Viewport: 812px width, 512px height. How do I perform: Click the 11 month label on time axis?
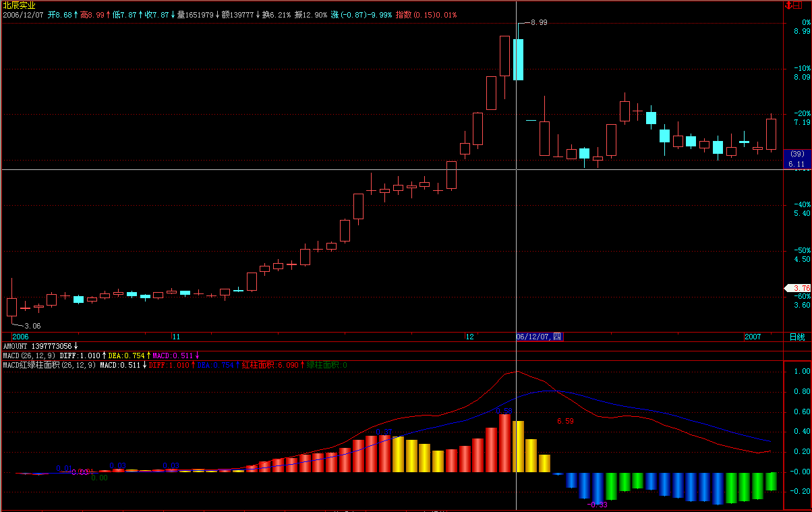pyautogui.click(x=176, y=337)
